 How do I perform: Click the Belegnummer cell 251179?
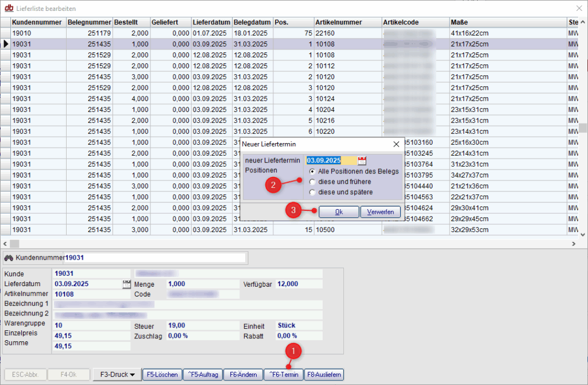coord(90,33)
